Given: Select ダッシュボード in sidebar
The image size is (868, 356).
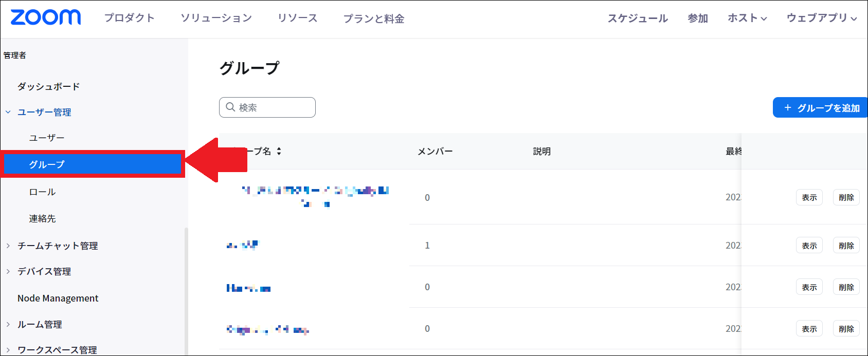Looking at the screenshot, I should click(x=49, y=86).
